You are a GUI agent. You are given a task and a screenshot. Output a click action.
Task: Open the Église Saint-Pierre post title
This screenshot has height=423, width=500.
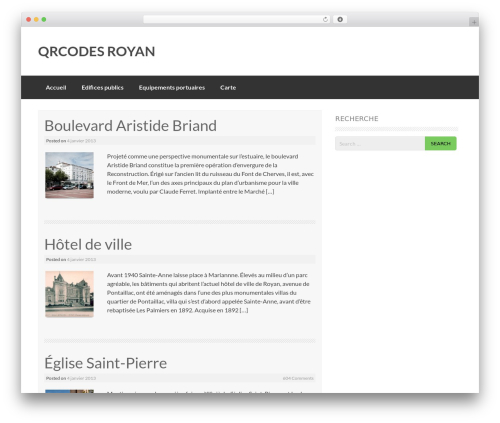(106, 363)
